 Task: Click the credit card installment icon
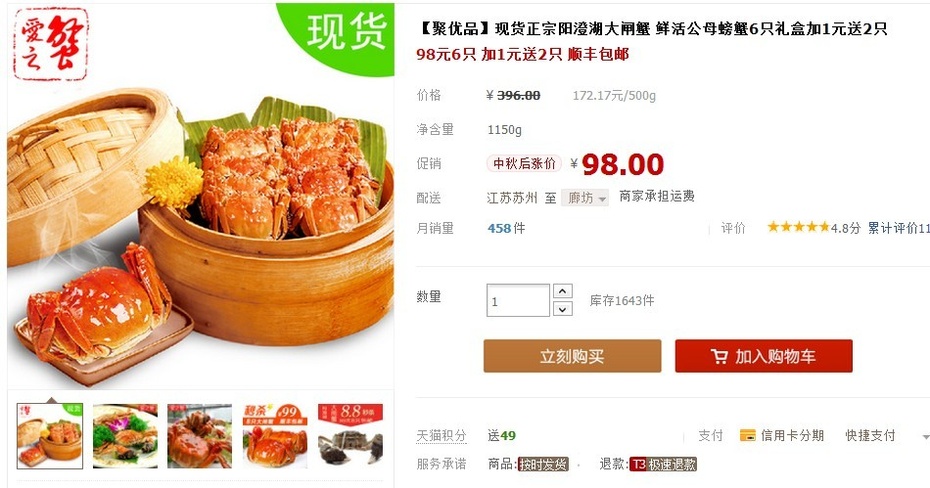(747, 435)
